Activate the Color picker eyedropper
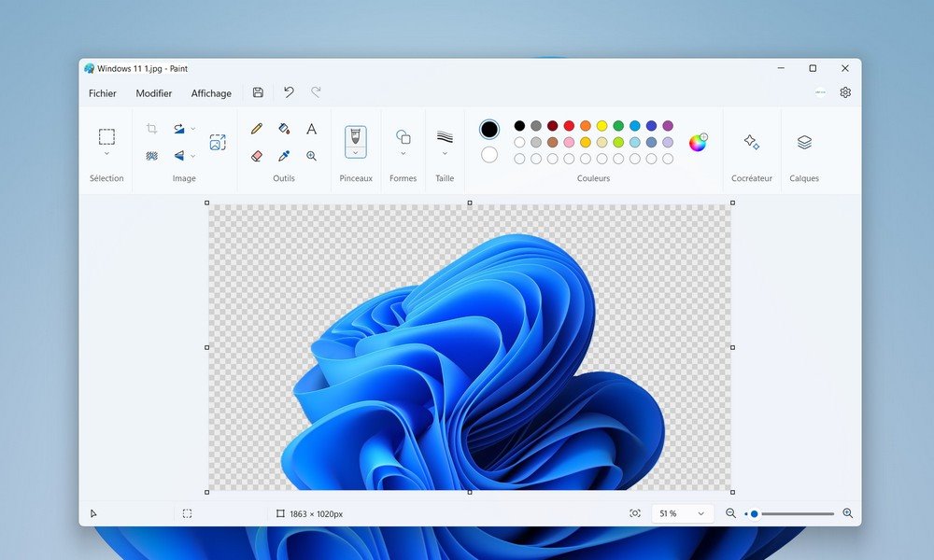 pyautogui.click(x=284, y=156)
